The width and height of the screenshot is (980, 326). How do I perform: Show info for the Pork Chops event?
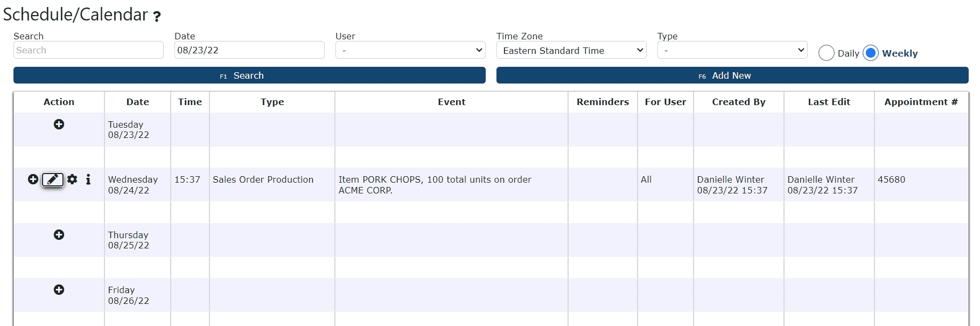88,179
